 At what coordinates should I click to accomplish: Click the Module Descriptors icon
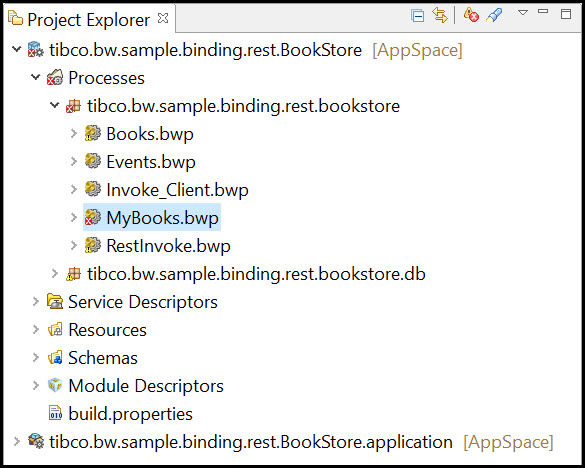click(x=55, y=385)
